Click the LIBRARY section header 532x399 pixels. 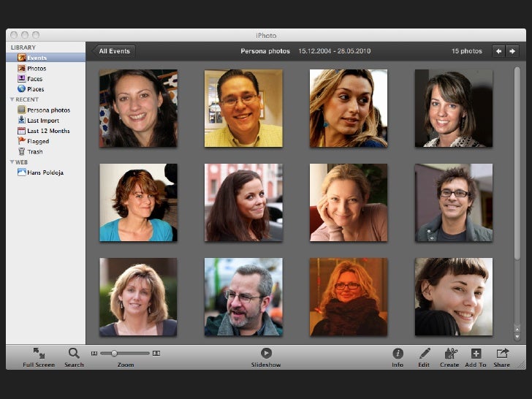pos(23,47)
